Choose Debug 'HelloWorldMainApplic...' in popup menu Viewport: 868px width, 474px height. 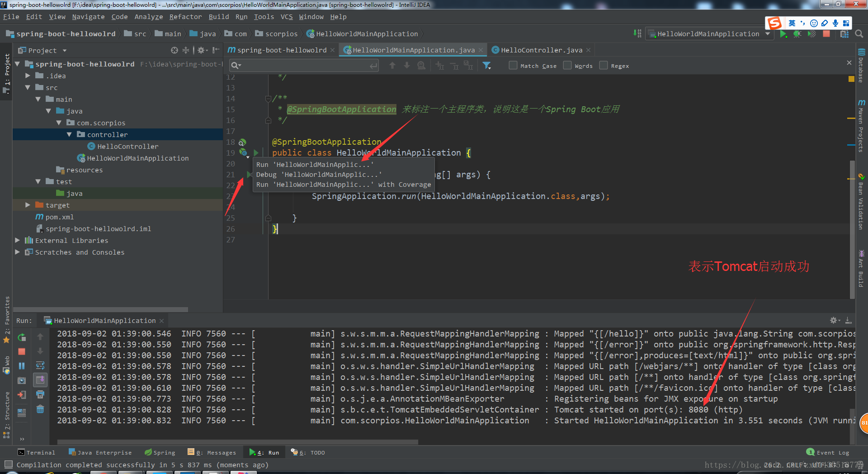pos(319,175)
